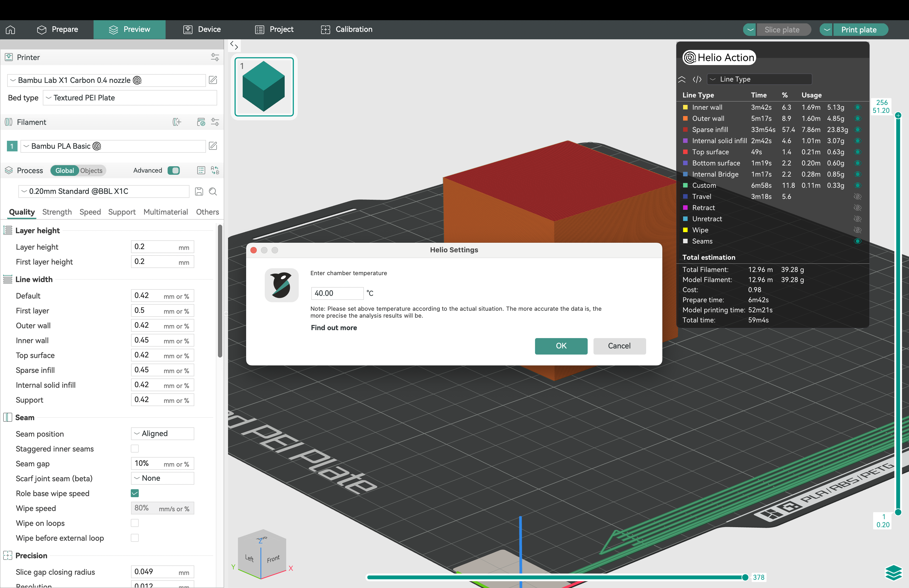Click the vertical layer slider top handle
The width and height of the screenshot is (909, 588).
[x=898, y=115]
